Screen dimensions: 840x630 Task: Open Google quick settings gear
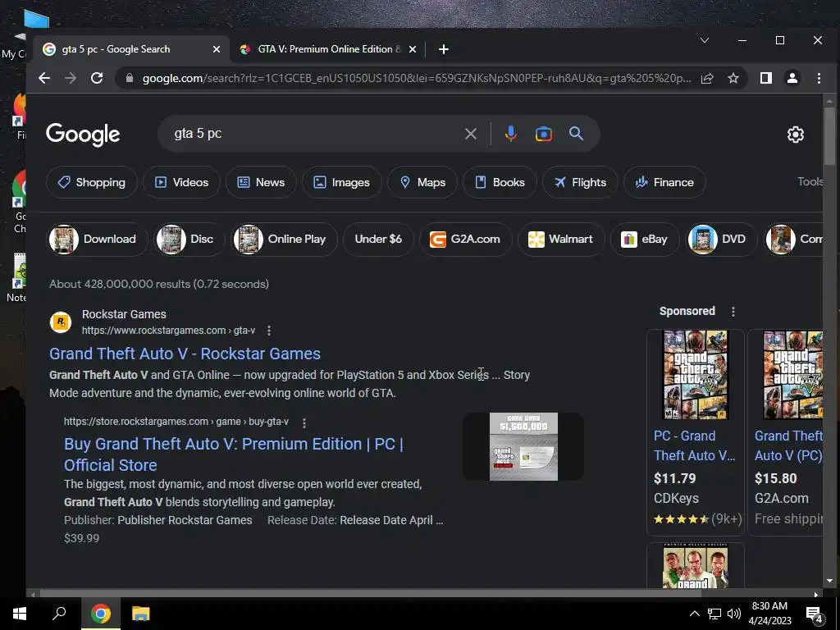point(796,134)
